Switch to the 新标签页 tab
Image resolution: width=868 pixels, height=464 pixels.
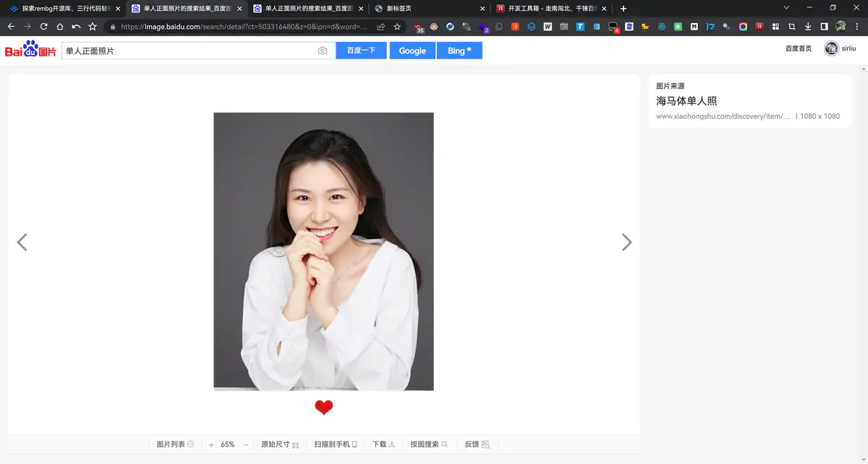click(427, 9)
